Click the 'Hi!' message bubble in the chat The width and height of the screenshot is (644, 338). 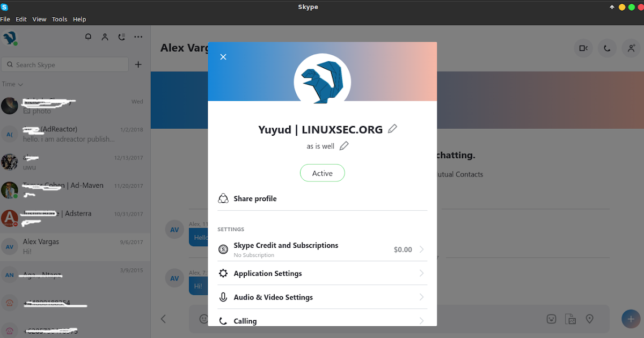click(199, 286)
